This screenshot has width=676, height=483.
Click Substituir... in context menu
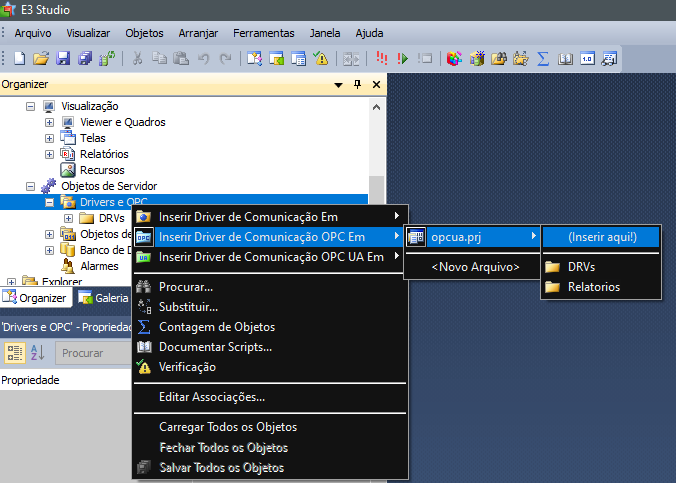pos(270,307)
